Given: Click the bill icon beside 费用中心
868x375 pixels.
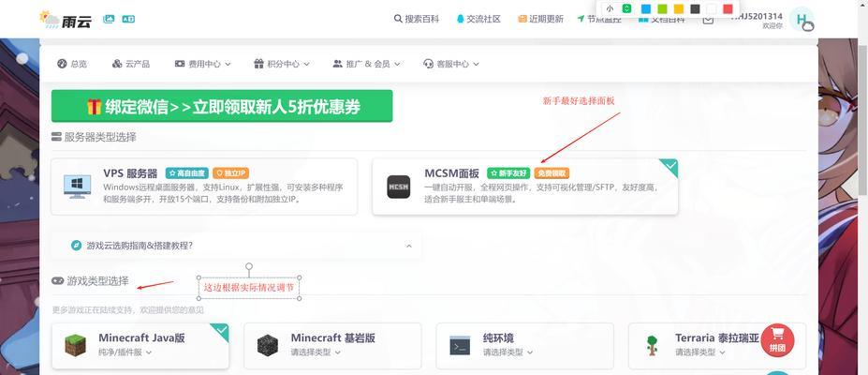Looking at the screenshot, I should click(x=180, y=64).
